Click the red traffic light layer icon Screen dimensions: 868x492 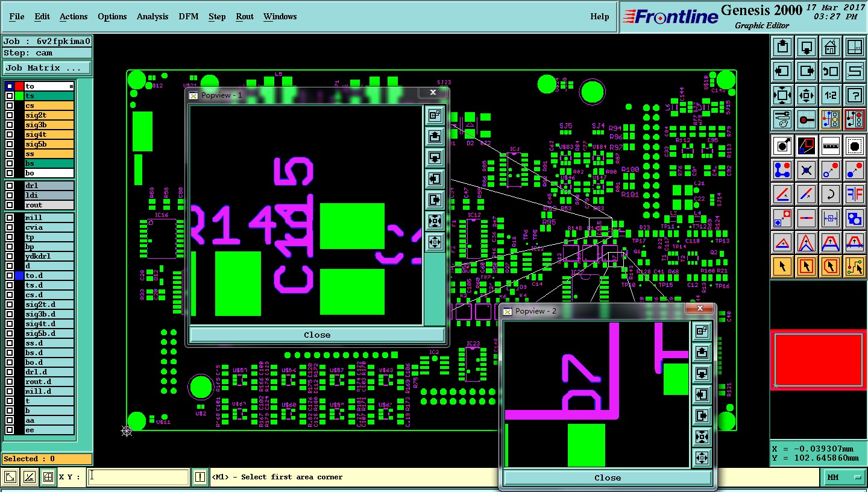coord(855,119)
